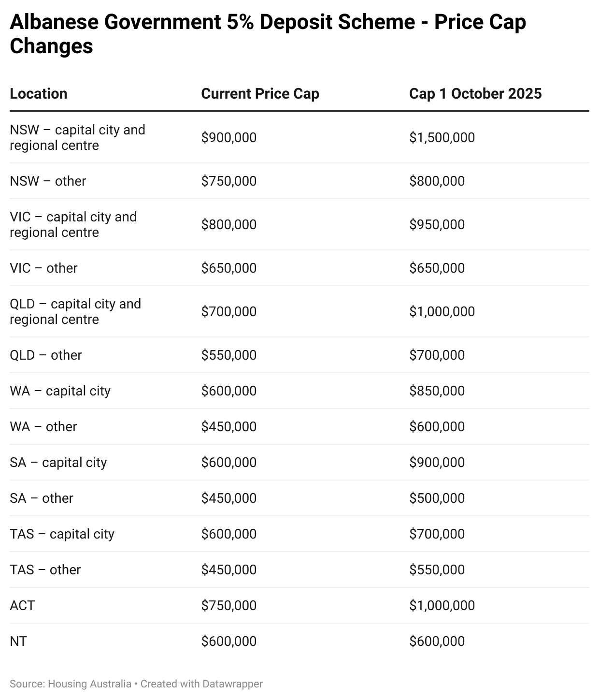Select the WA – capital city row label
Image resolution: width=599 pixels, height=700 pixels.
[60, 391]
